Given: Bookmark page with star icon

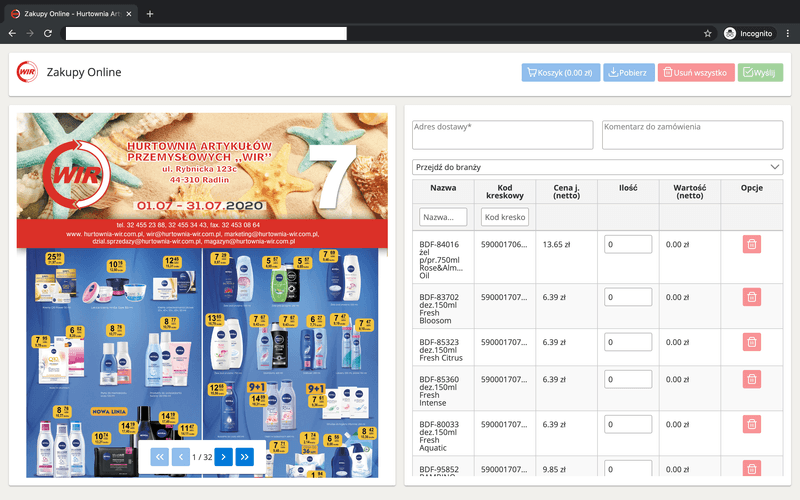Looking at the screenshot, I should tap(707, 34).
